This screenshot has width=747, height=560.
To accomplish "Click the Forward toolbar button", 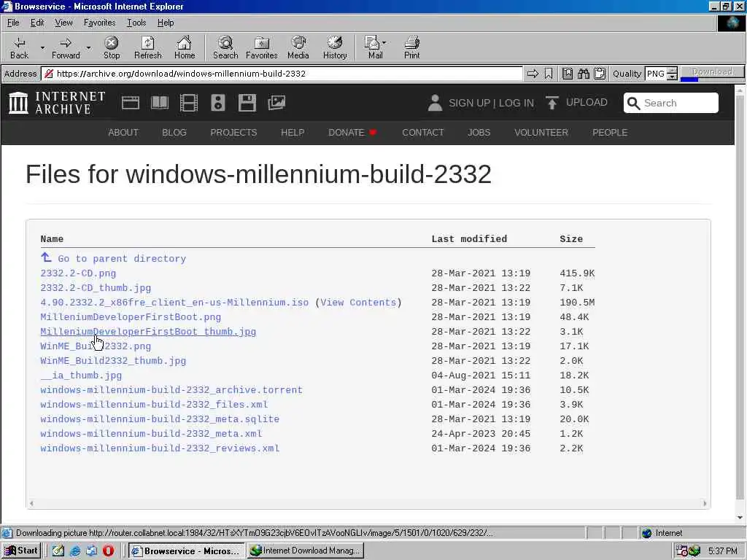I will coord(66,48).
